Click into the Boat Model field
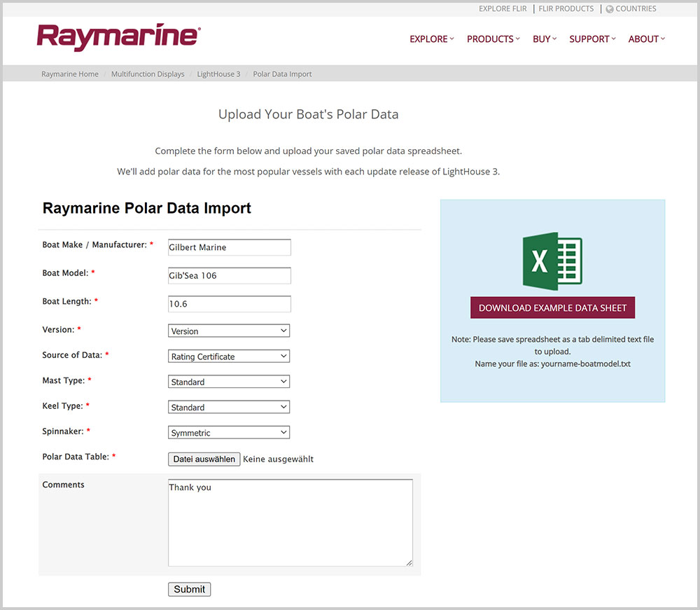Screen dimensions: 700x610 tap(229, 275)
